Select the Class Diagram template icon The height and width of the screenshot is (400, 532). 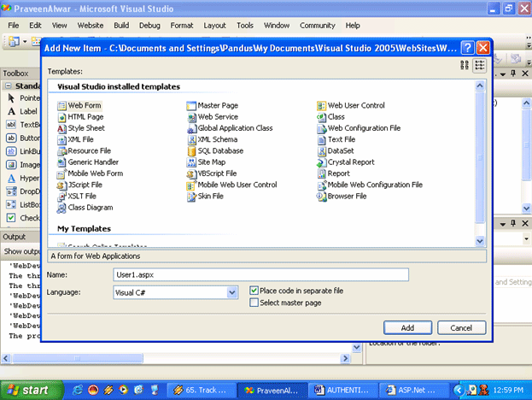pyautogui.click(x=61, y=208)
